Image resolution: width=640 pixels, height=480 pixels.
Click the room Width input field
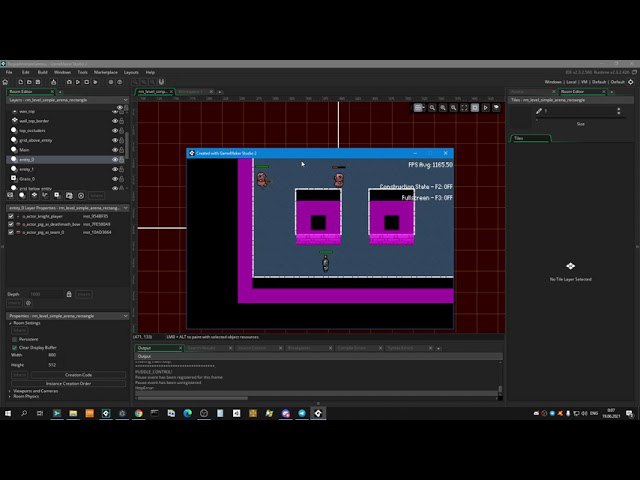pyautogui.click(x=52, y=355)
